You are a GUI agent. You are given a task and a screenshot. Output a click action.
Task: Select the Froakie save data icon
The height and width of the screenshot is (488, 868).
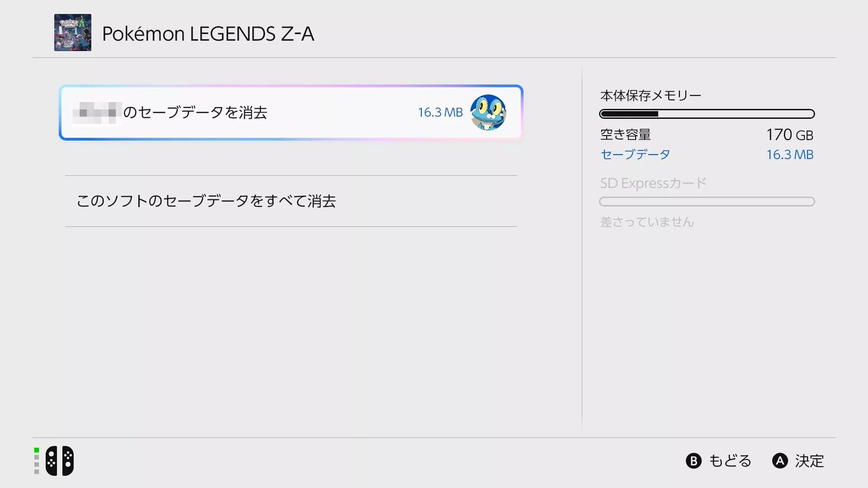tap(488, 113)
